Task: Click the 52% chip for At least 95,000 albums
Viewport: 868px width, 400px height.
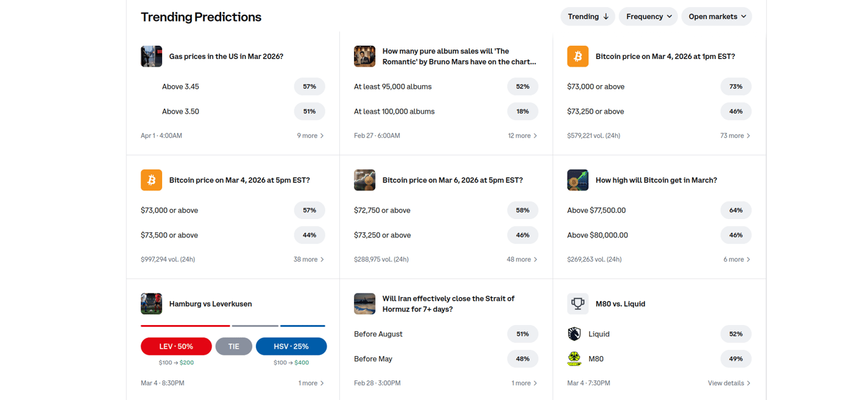Action: pos(522,86)
